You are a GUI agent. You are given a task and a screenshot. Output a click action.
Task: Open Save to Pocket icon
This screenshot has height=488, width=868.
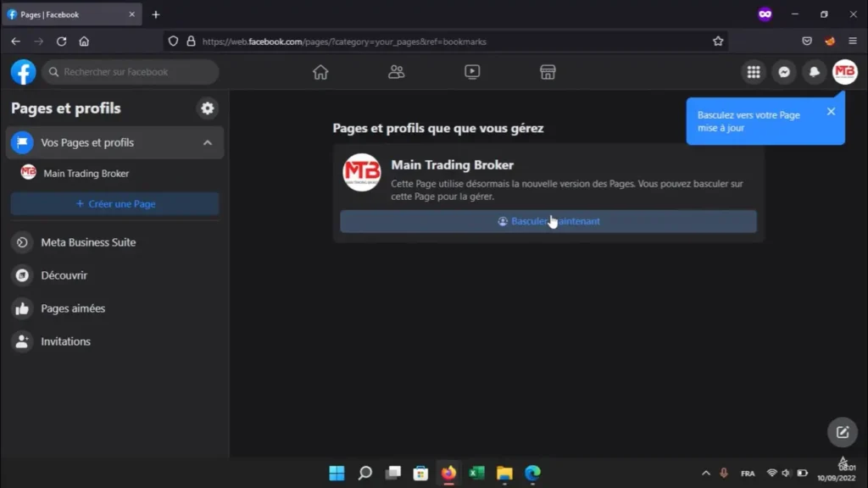(x=807, y=42)
